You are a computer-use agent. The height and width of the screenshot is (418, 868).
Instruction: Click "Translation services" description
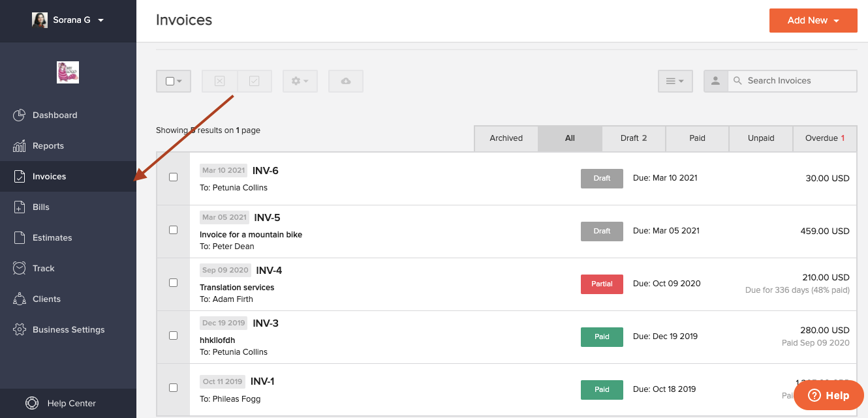pos(237,288)
